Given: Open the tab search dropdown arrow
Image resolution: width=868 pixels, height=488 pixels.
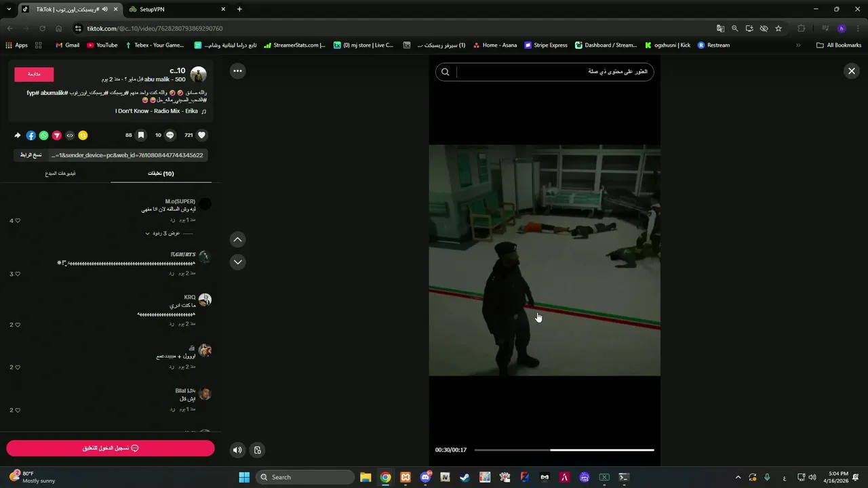Looking at the screenshot, I should [9, 9].
